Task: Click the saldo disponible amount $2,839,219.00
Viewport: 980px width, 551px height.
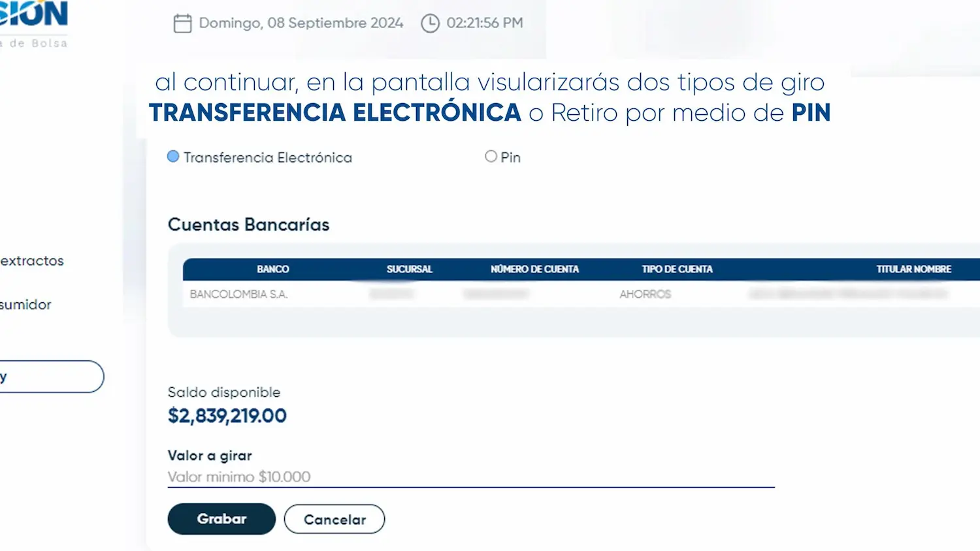Action: pos(227,416)
